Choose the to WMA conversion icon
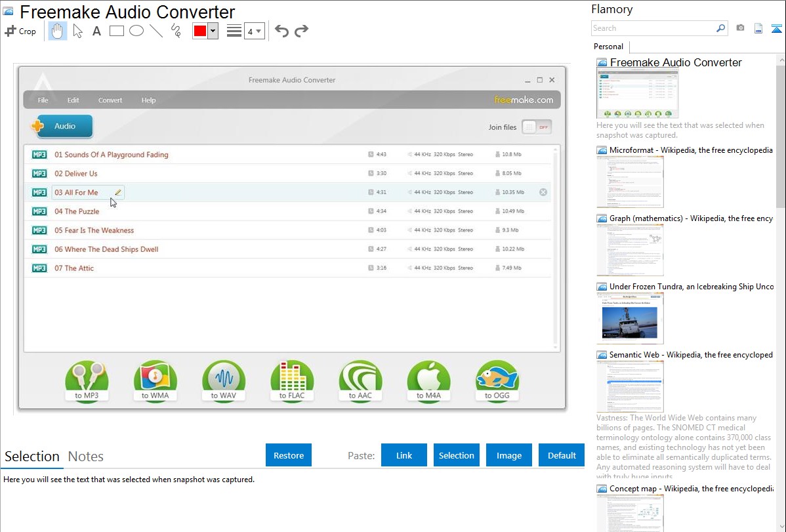 coord(155,381)
